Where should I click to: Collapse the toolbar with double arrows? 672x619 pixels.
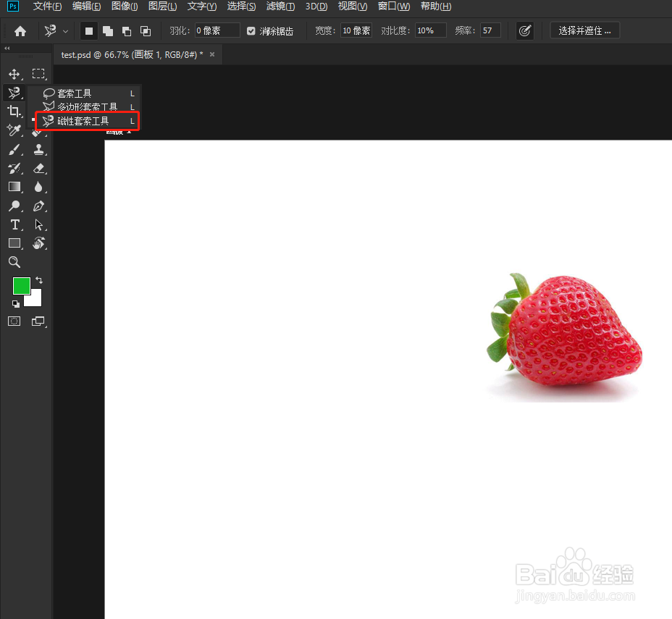click(x=7, y=48)
